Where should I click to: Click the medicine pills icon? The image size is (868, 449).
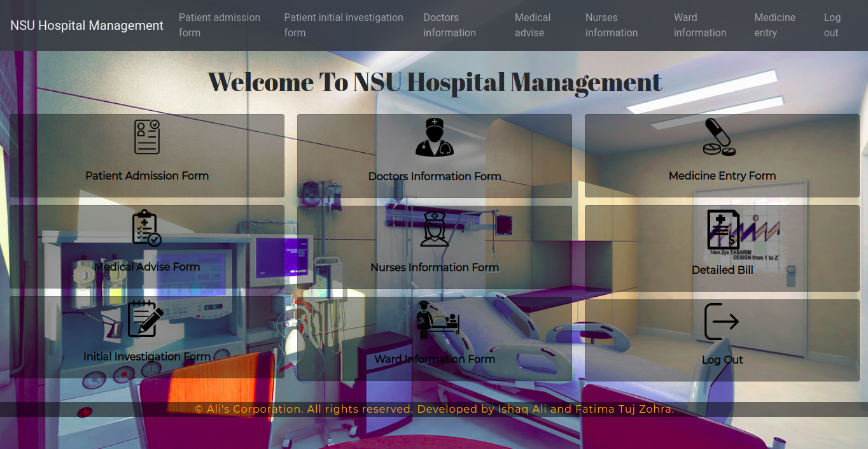click(720, 137)
